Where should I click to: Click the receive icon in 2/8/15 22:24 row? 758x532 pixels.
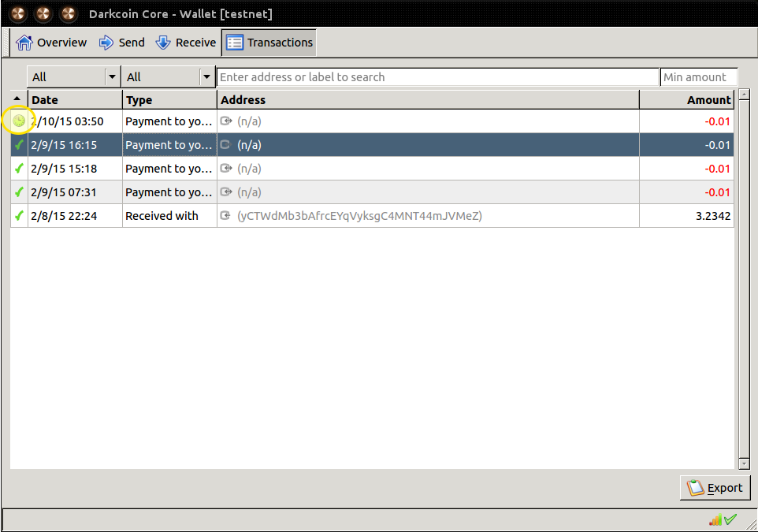(225, 216)
